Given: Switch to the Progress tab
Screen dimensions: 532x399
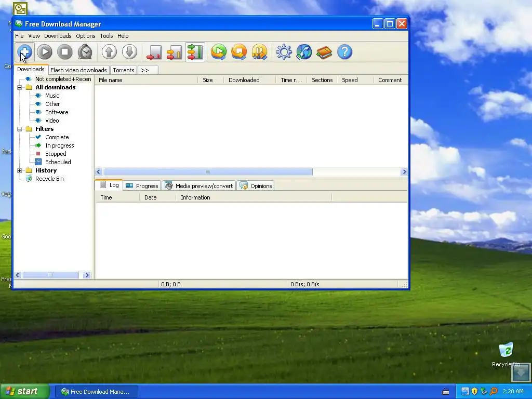Looking at the screenshot, I should (x=142, y=186).
